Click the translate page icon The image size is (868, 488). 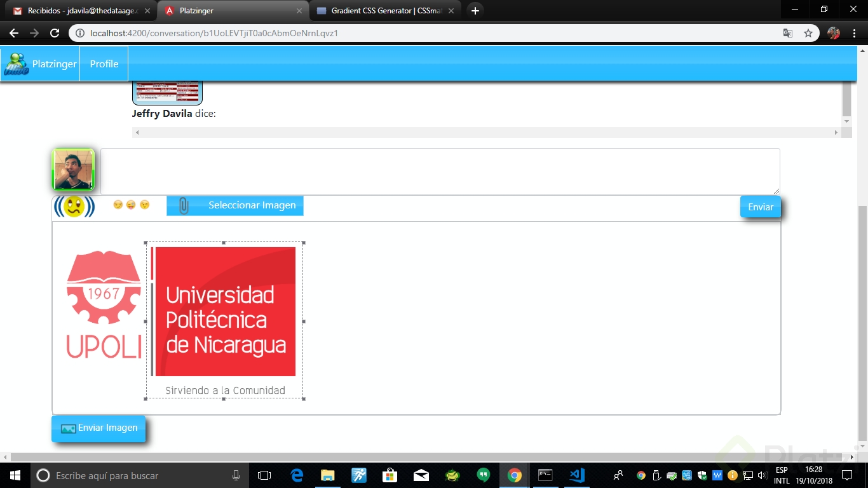click(788, 33)
